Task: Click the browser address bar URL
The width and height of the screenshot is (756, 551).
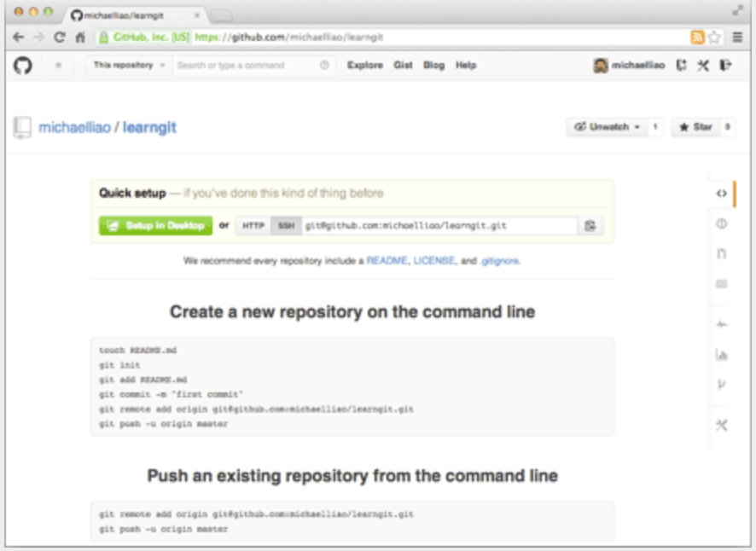Action: tap(289, 38)
